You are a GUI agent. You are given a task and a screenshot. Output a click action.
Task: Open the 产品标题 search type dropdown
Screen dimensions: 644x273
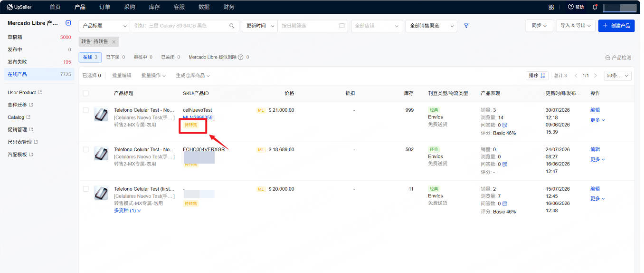click(x=104, y=26)
